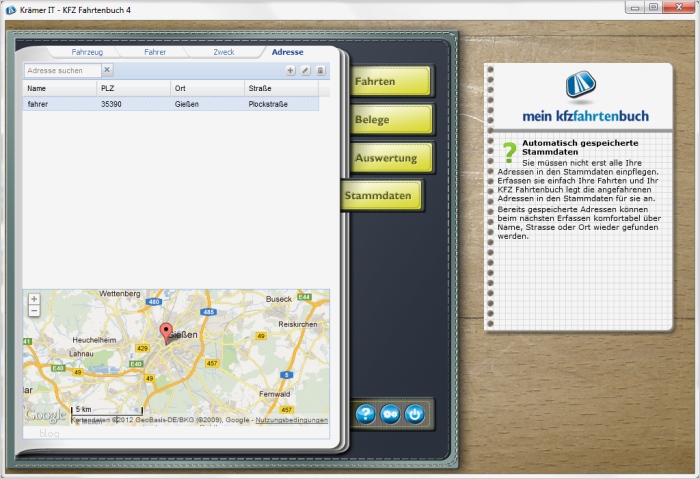The image size is (700, 479).
Task: Sort by the PLZ column header
Action: (x=133, y=88)
